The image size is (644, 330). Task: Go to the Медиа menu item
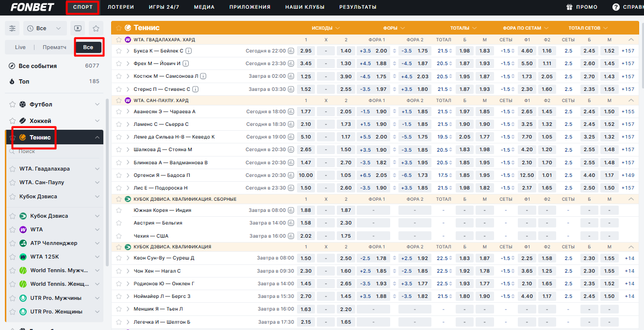point(204,7)
